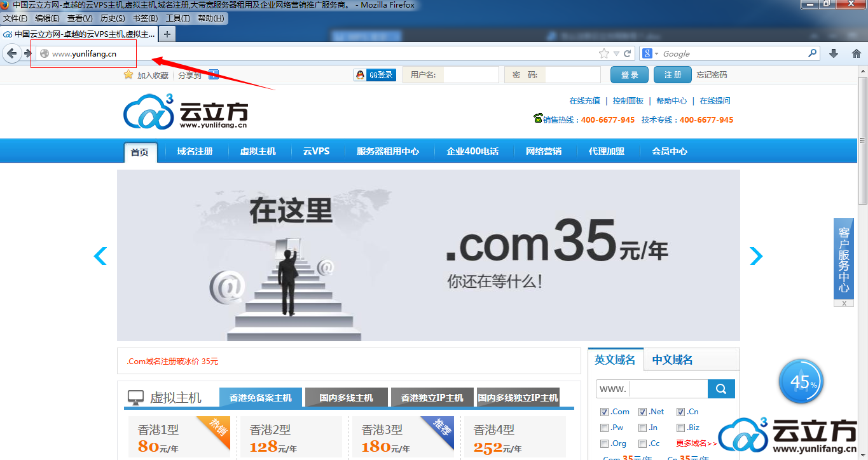Open a new tab with plus button
868x460 pixels.
[x=167, y=34]
